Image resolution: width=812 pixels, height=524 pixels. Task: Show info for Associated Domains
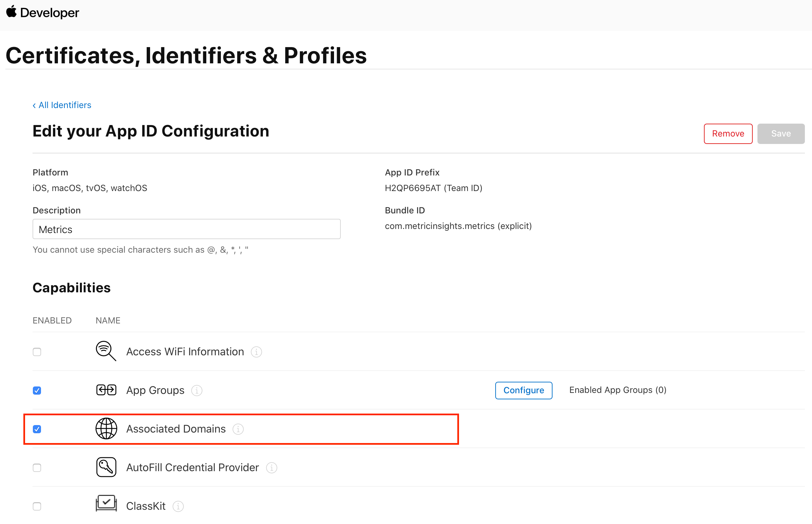[238, 429]
